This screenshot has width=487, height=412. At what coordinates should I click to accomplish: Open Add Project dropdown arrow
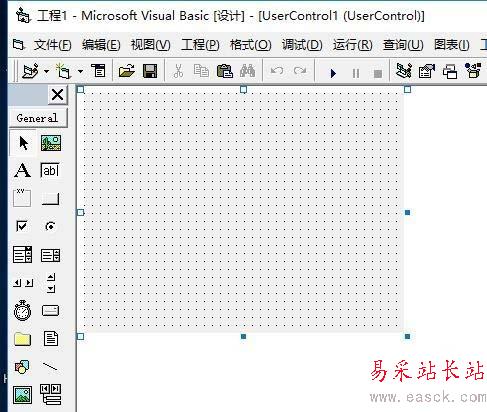[46, 71]
